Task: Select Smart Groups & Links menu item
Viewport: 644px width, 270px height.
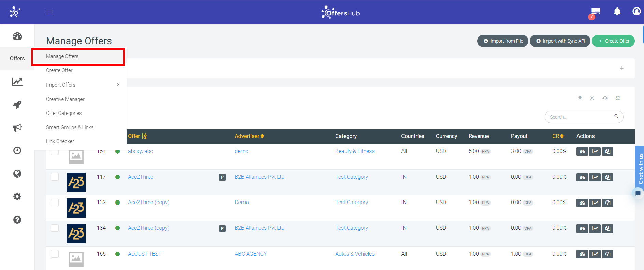Action: coord(70,127)
